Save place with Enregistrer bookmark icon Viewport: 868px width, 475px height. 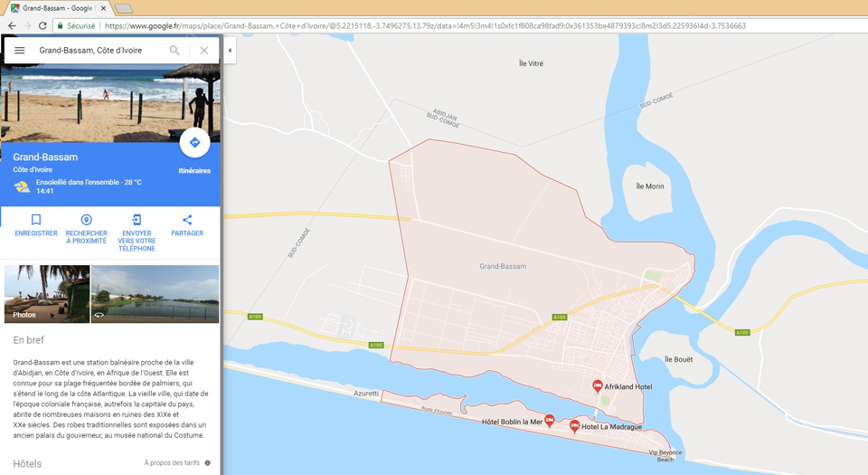[36, 220]
